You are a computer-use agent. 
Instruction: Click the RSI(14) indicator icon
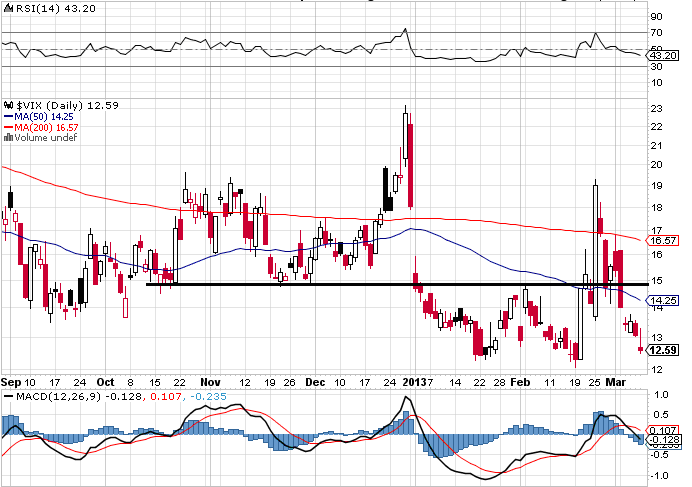pyautogui.click(x=7, y=8)
